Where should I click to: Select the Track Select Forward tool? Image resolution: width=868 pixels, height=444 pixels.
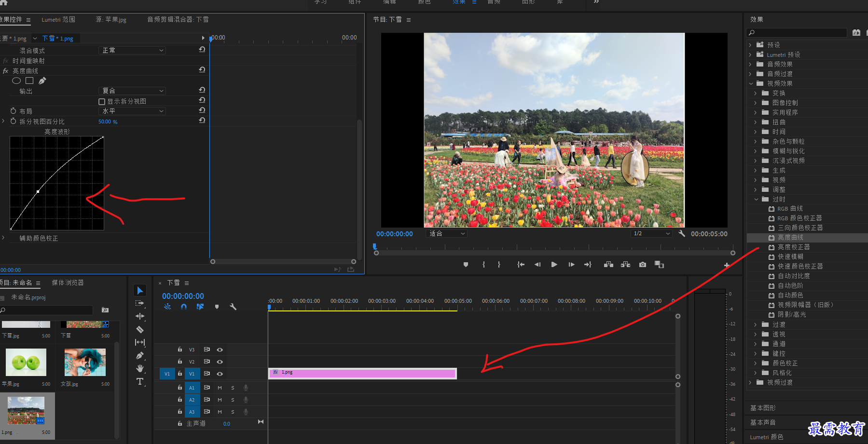click(x=140, y=303)
